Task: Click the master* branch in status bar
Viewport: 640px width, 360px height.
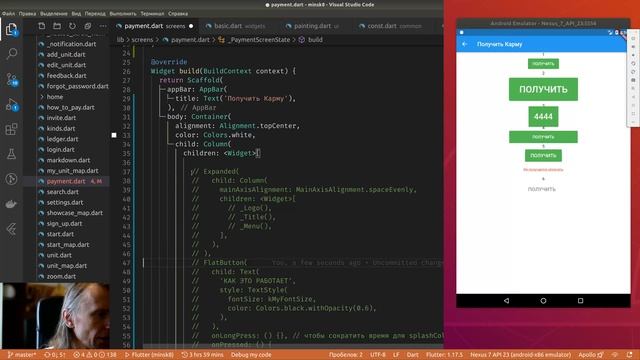Action: point(22,355)
